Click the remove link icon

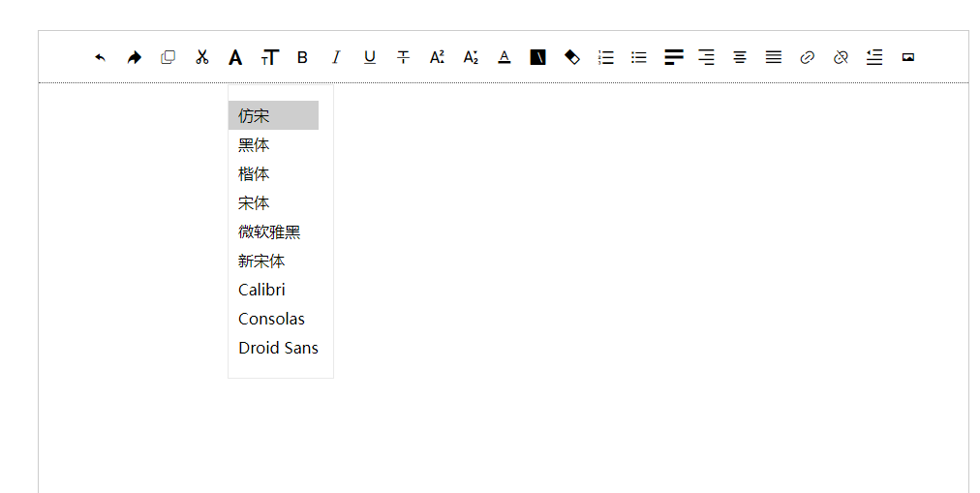pos(841,57)
